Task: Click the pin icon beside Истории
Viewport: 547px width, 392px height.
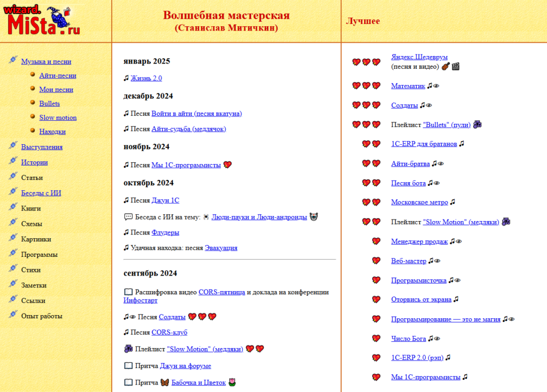Action: click(13, 161)
